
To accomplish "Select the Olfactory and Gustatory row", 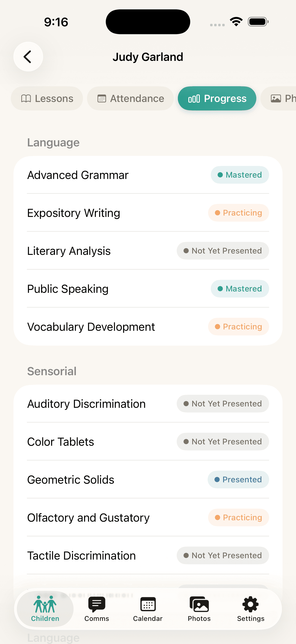I will (148, 518).
